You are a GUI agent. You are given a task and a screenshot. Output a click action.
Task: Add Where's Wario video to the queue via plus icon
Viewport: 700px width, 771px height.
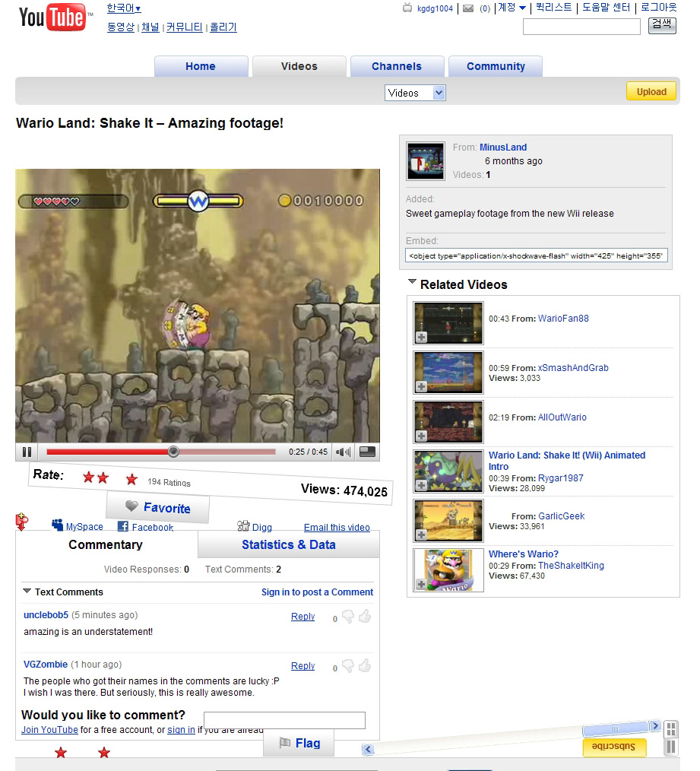421,584
